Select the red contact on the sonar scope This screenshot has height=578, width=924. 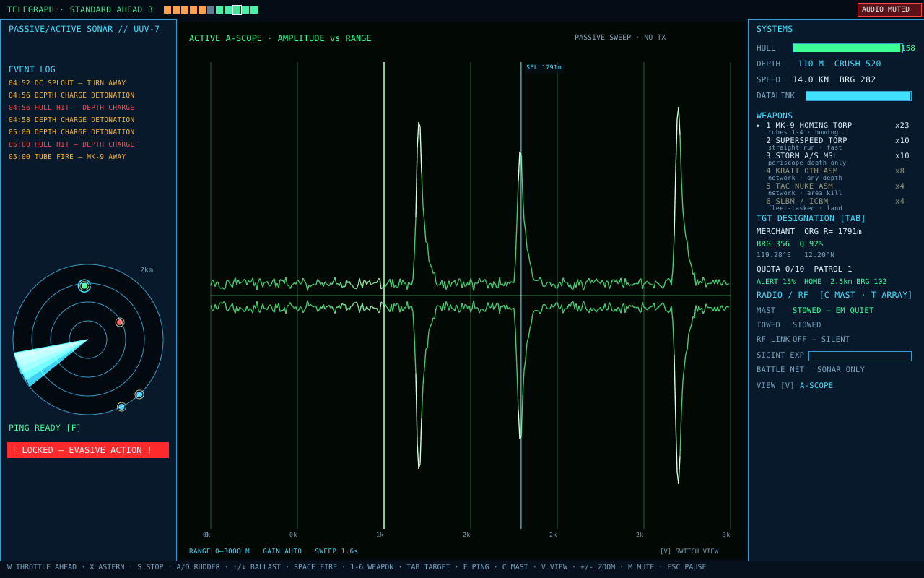click(120, 322)
